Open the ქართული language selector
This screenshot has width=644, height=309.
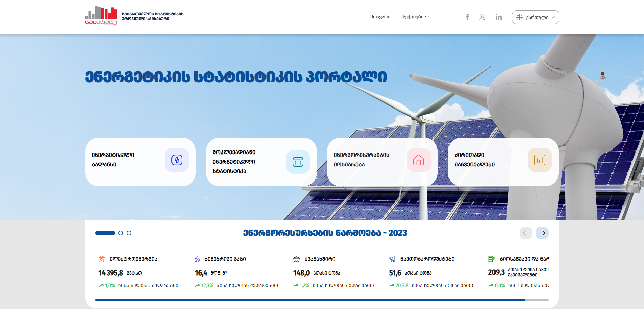535,17
